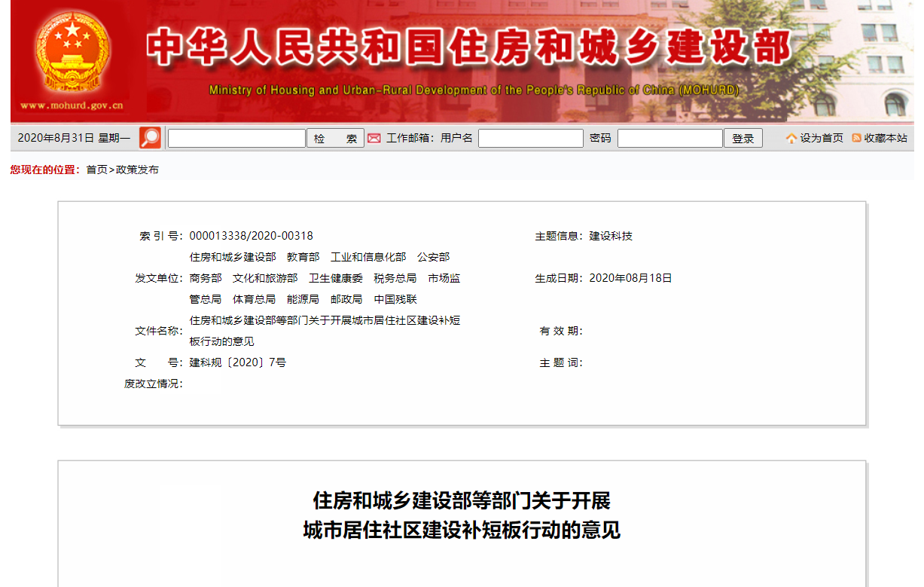924x587 pixels.
Task: Click issuing unit 商务部
Action: 206,278
